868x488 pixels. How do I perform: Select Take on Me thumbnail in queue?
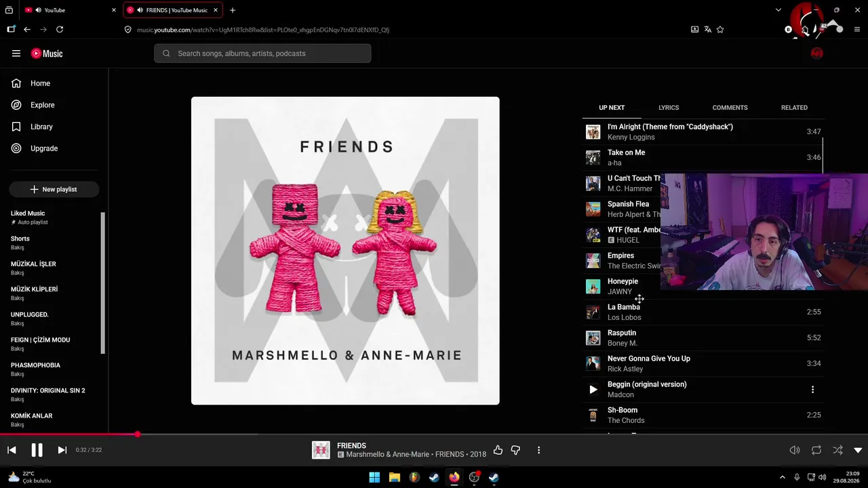click(593, 158)
